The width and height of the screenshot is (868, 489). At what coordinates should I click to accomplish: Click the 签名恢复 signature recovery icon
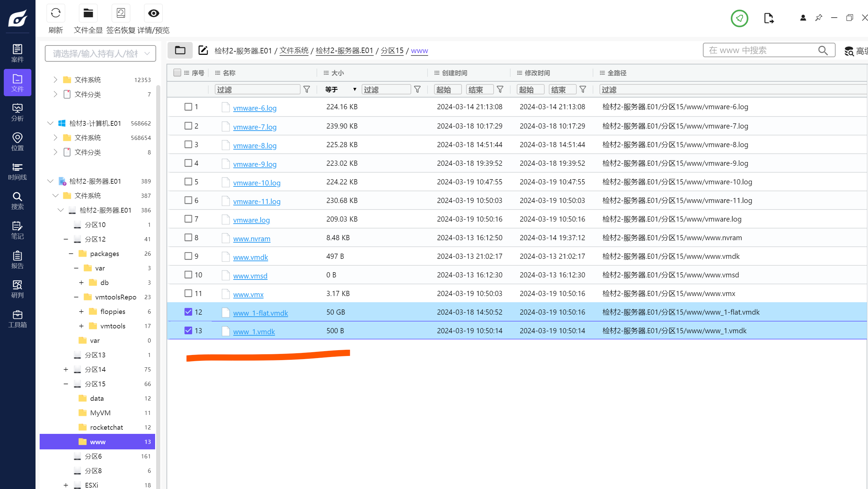click(121, 13)
